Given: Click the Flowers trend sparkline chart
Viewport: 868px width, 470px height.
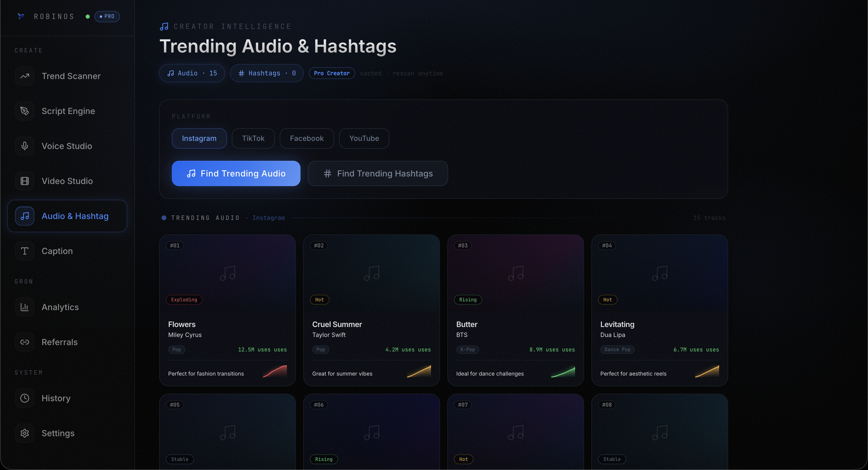Looking at the screenshot, I should click(275, 371).
